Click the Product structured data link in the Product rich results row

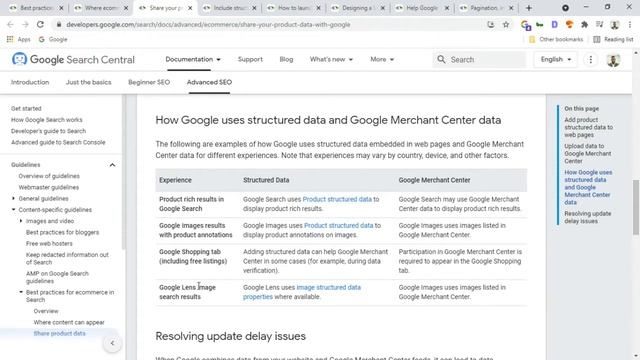[337, 200]
